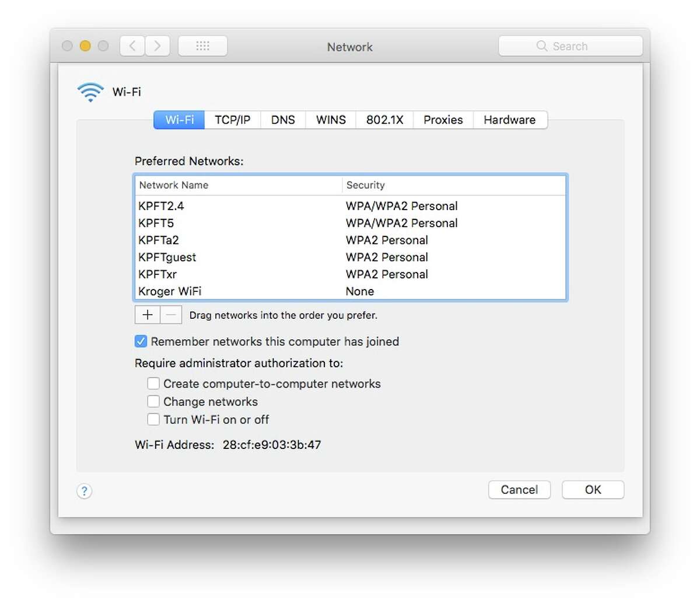Confirm settings with the OK button

[593, 490]
